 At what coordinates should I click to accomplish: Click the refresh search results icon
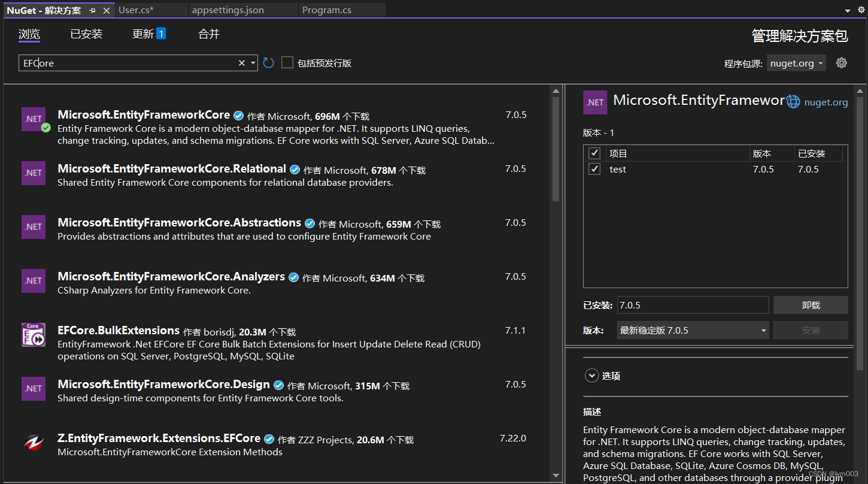268,63
